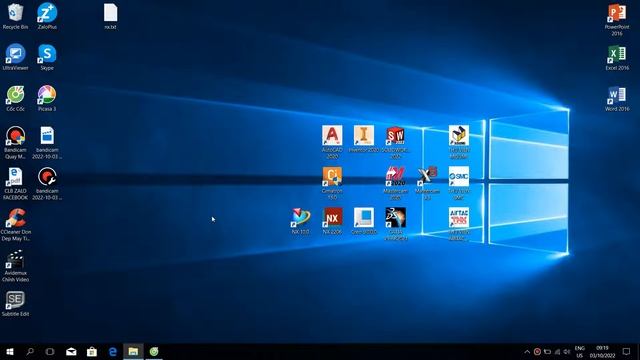Viewport: 640px width, 360px height.
Task: Open Action Center notifications icon
Action: (627, 352)
